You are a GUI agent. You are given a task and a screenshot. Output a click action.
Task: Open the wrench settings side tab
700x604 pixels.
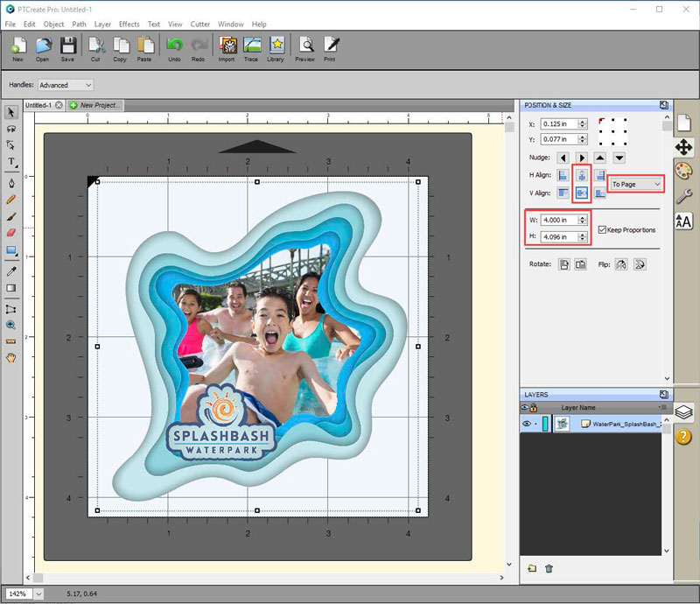683,196
